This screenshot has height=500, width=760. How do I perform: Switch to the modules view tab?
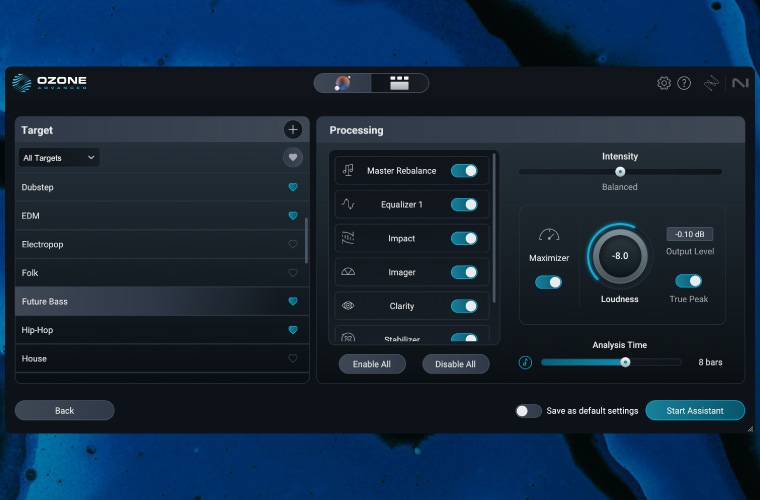(x=399, y=83)
